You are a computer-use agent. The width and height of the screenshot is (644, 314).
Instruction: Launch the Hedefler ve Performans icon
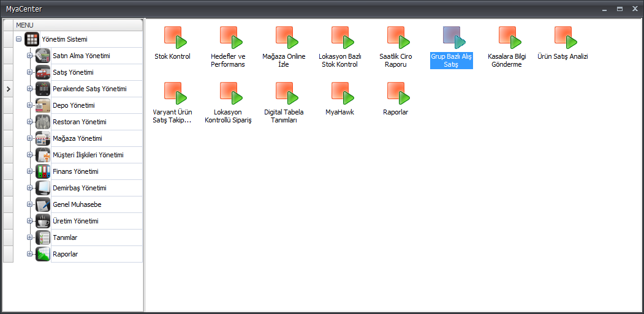click(x=231, y=38)
